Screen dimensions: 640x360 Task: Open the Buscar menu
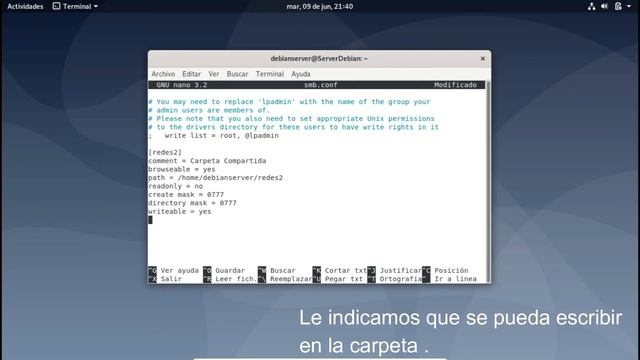[237, 74]
